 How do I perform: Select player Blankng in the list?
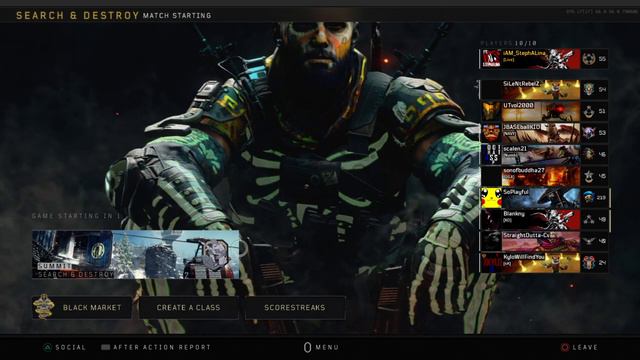(544, 220)
